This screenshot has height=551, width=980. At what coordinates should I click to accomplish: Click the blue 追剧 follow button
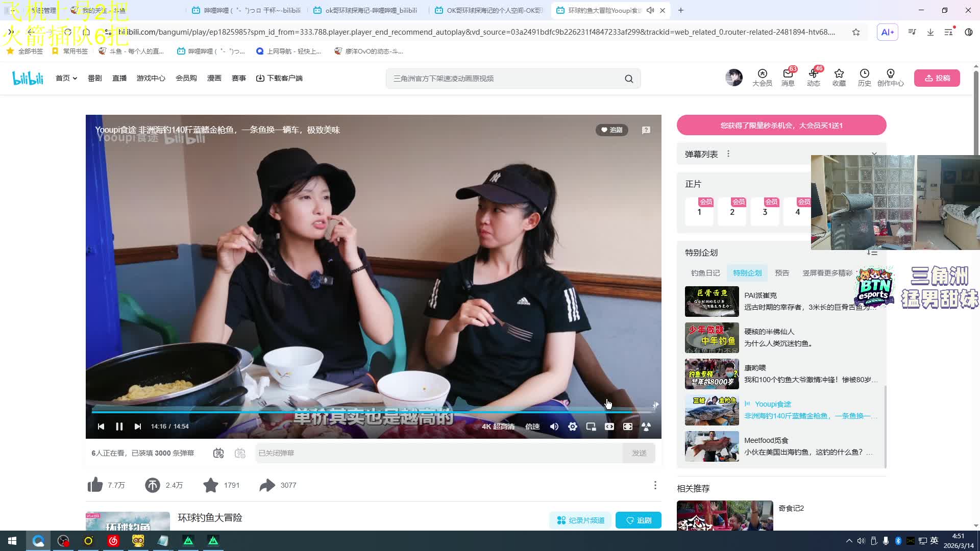[x=638, y=520]
